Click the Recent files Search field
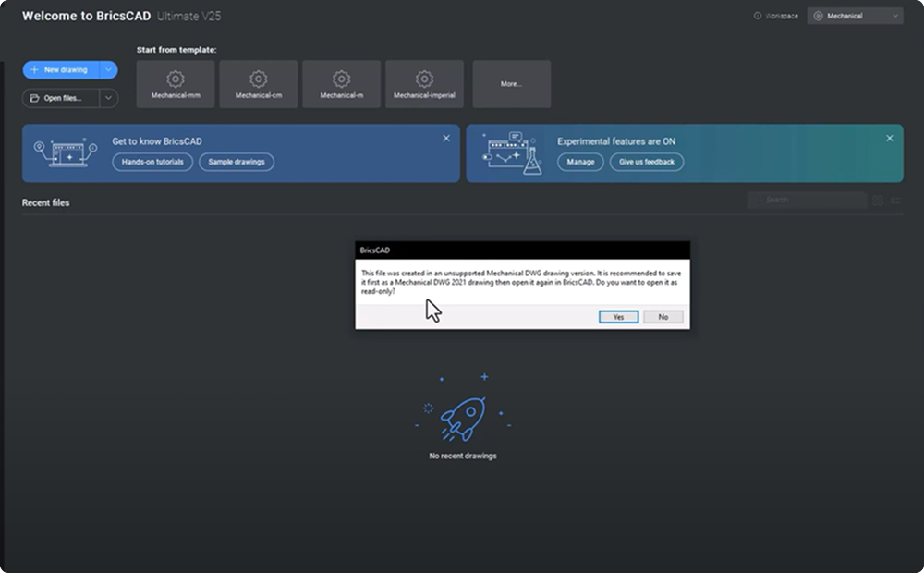The width and height of the screenshot is (924, 573). 808,200
